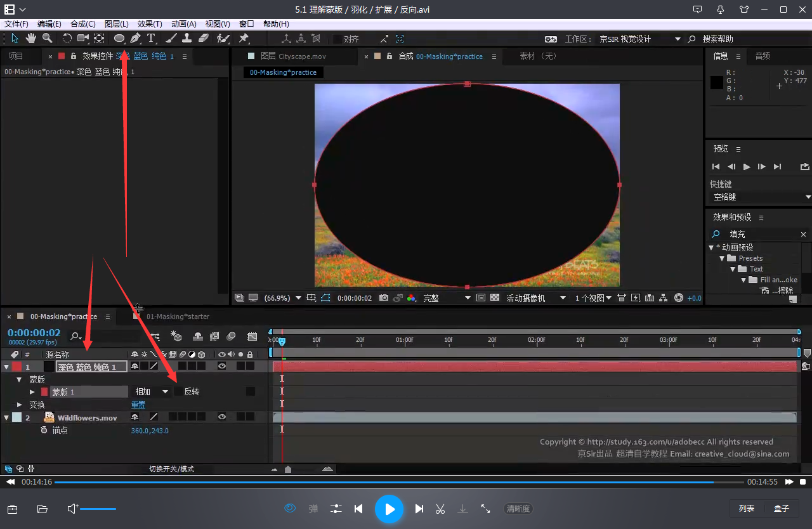Select the arrow Selection tool
812x529 pixels.
click(x=15, y=38)
